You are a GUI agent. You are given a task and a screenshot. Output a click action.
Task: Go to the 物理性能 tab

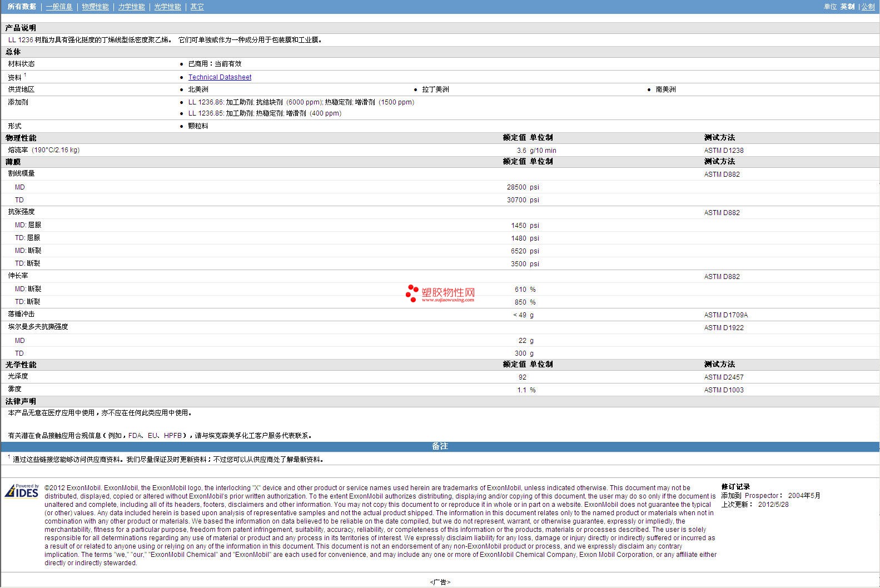click(95, 7)
